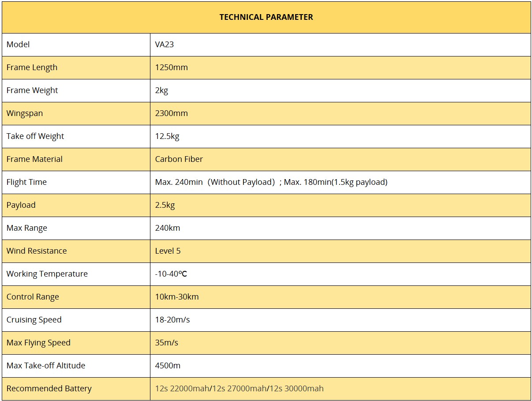
Task: Click the Frame Length label cell
Action: pyautogui.click(x=76, y=67)
